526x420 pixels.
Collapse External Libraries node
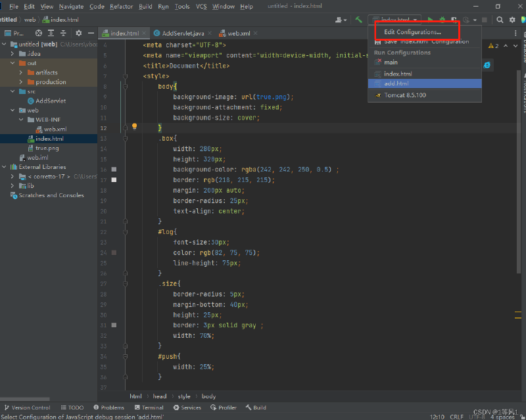click(4, 167)
